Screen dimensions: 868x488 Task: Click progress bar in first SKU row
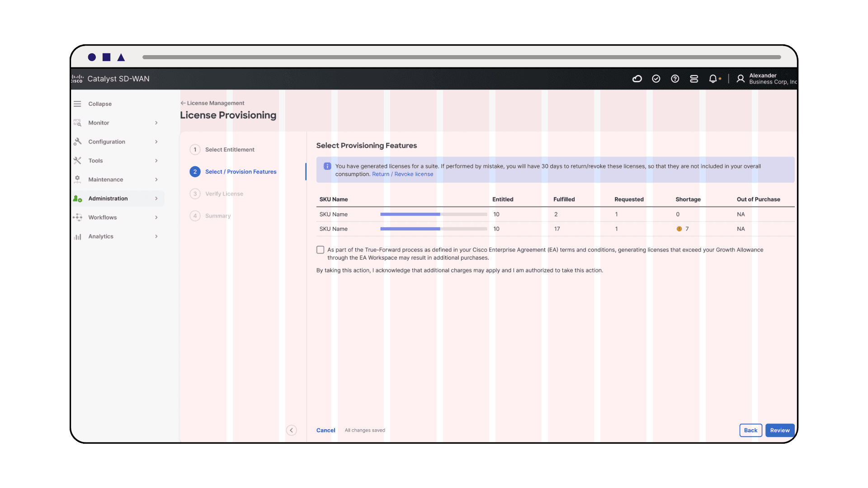click(x=434, y=215)
